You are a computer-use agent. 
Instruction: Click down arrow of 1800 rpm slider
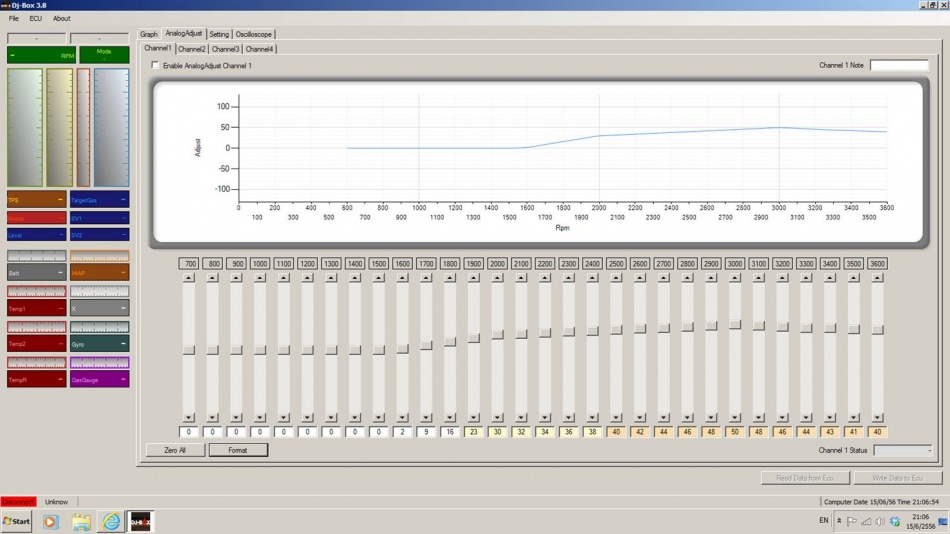(x=450, y=418)
